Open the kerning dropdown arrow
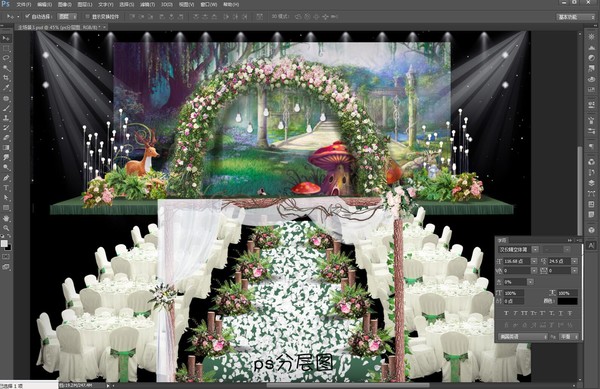This screenshot has height=389, width=600. point(534,270)
